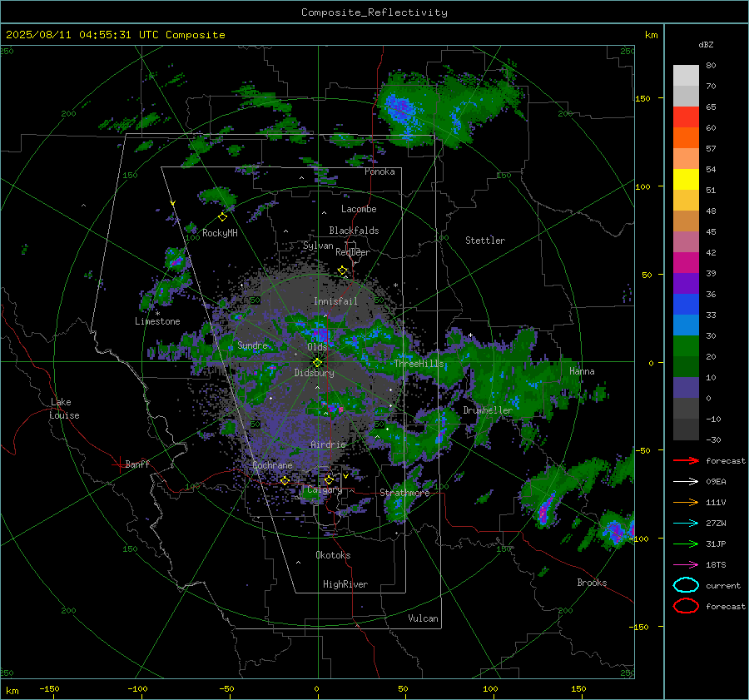
Task: Select the purple swatch in dBZ legend
Action: tap(686, 283)
